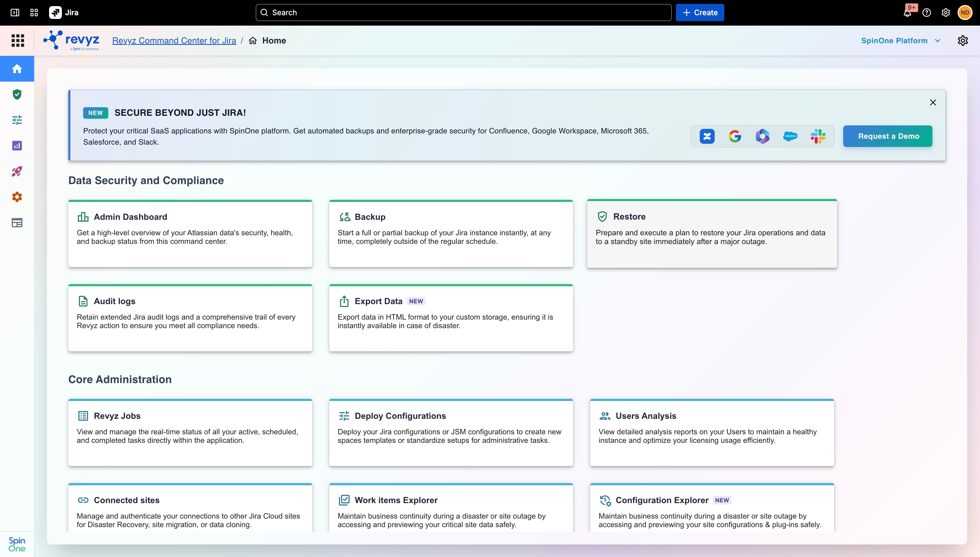Open the rocket deploy sidebar icon
The image size is (980, 557).
pos(17,171)
